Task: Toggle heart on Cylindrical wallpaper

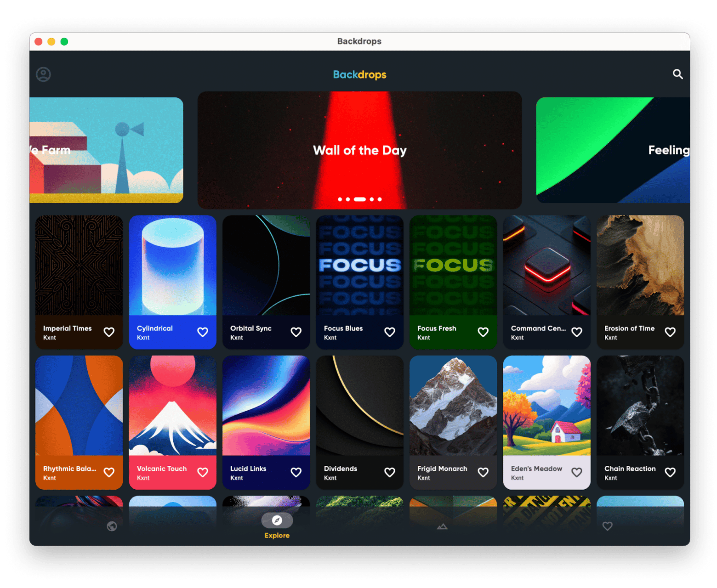Action: pos(203,332)
